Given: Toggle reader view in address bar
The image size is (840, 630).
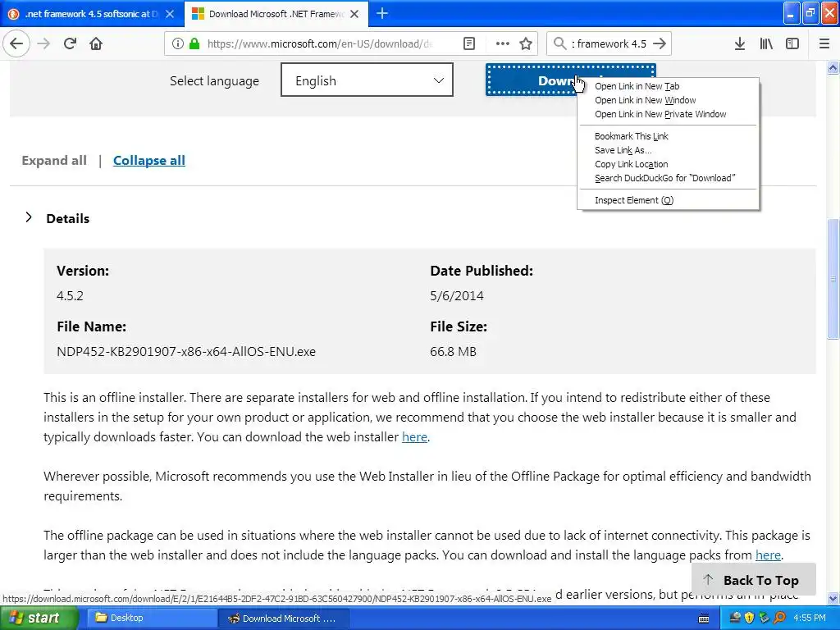Looking at the screenshot, I should pos(468,43).
